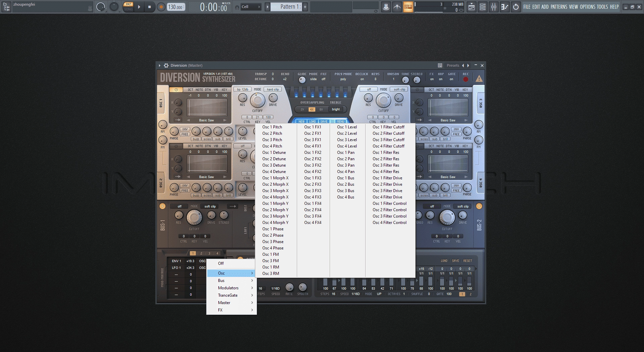644x352 pixels.
Task: Open the hard clip mode dropdown
Action: click(273, 90)
